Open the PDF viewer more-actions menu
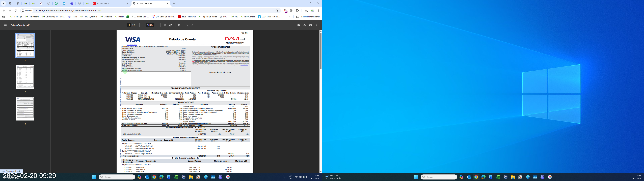This screenshot has height=181, width=644. pyautogui.click(x=316, y=25)
